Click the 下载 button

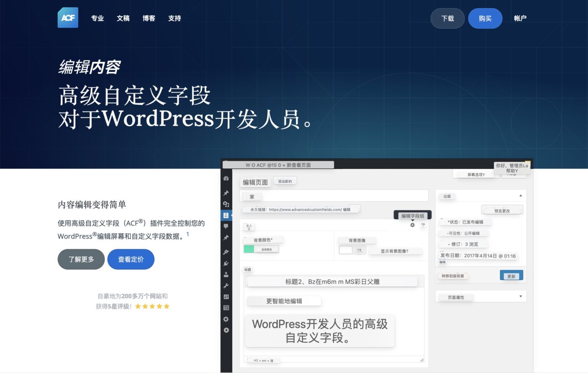(x=447, y=18)
